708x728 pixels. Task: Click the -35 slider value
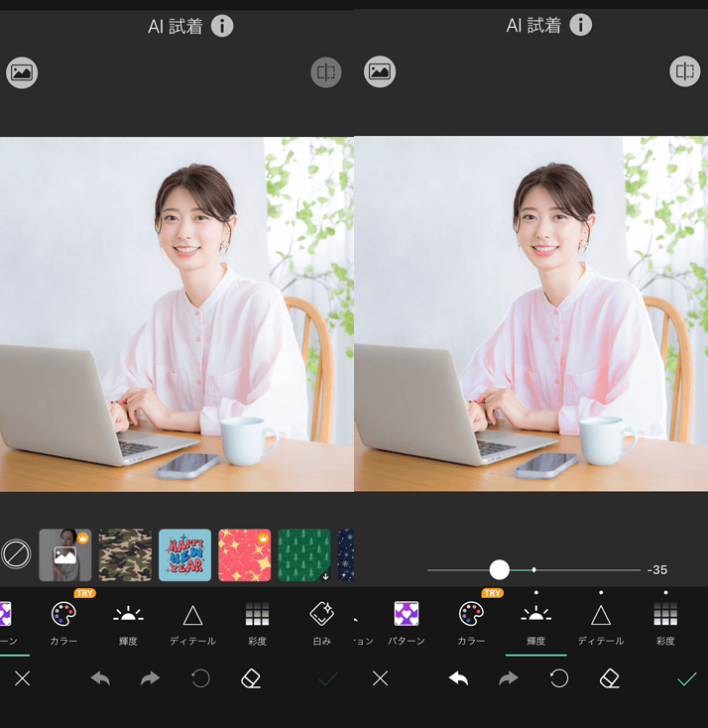pyautogui.click(x=657, y=569)
